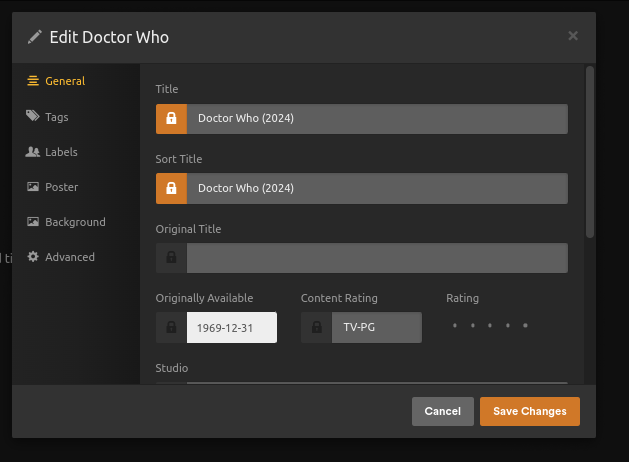Set rating to fifth star dot

525,325
